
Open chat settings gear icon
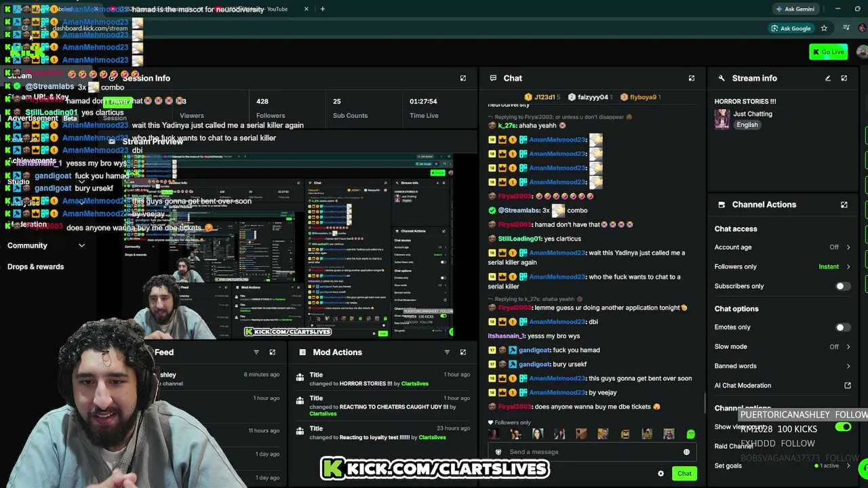(x=661, y=474)
